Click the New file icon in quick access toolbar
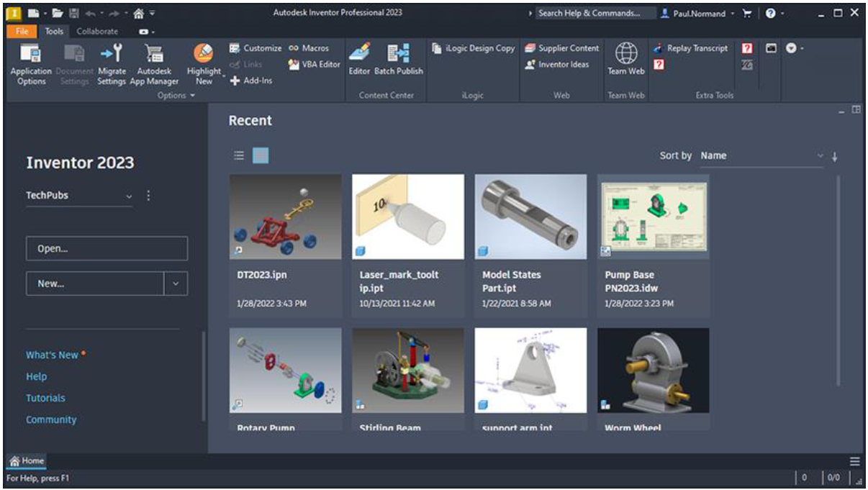 [x=32, y=13]
